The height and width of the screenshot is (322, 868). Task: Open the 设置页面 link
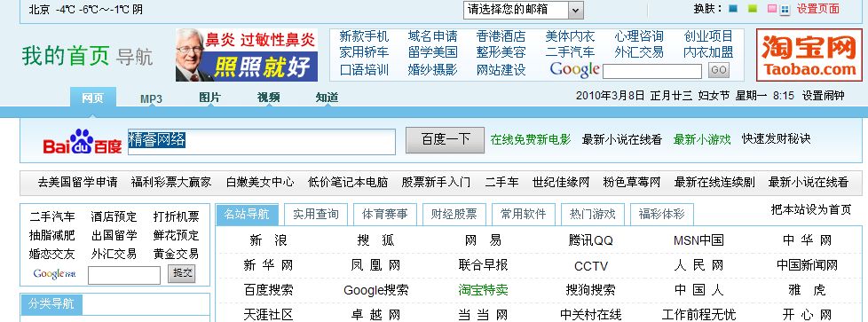(x=818, y=9)
